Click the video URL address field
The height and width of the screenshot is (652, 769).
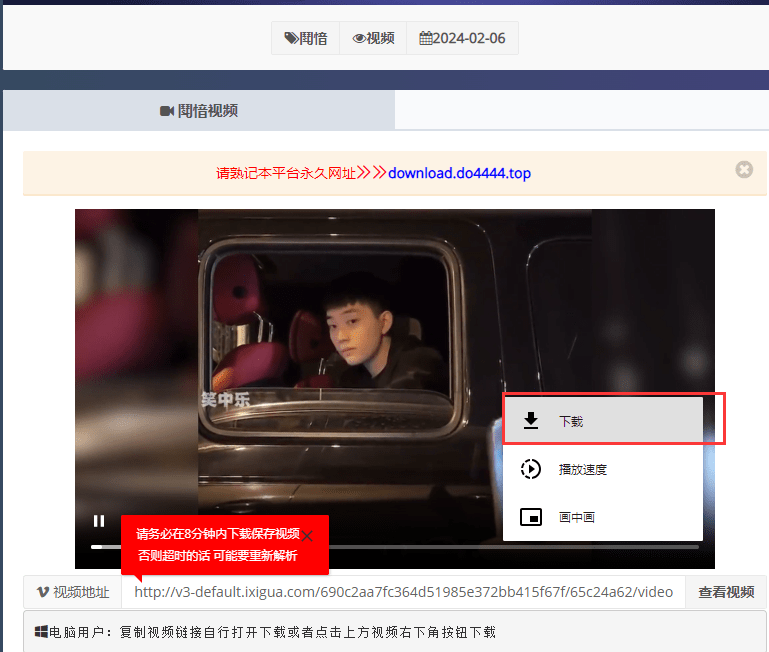tap(403, 592)
